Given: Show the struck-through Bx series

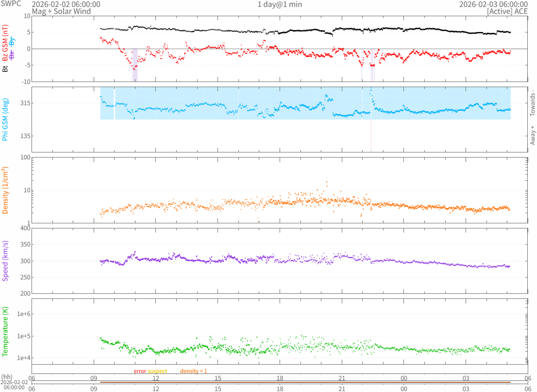Looking at the screenshot, I should click(13, 54).
